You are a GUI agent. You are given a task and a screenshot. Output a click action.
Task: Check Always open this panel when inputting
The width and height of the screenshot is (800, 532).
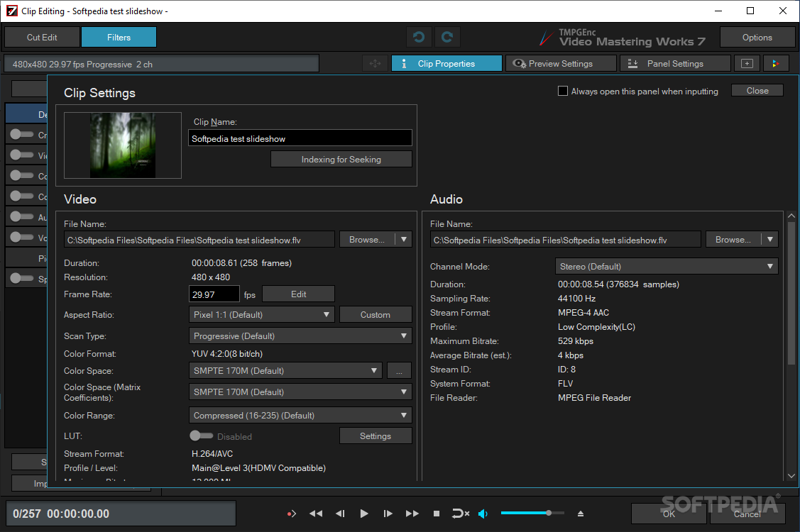563,92
